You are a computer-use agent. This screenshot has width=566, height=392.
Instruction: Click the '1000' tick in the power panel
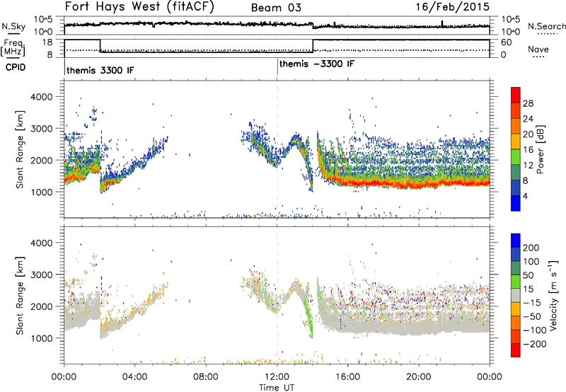41,192
